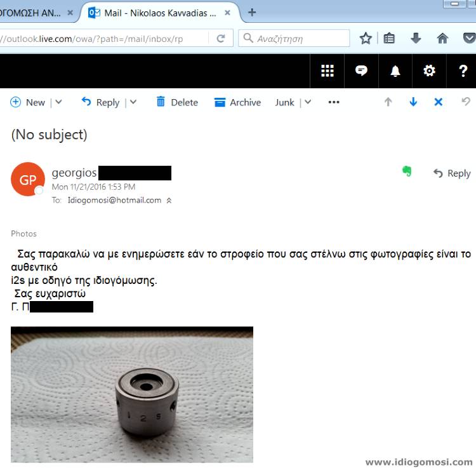
Task: Click the Evernote elephant icon
Action: [407, 171]
